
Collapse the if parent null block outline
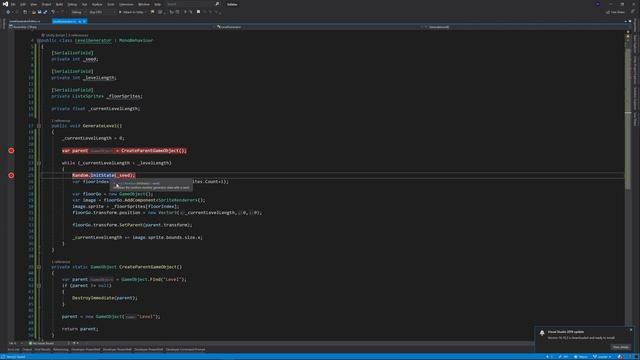click(x=39, y=286)
